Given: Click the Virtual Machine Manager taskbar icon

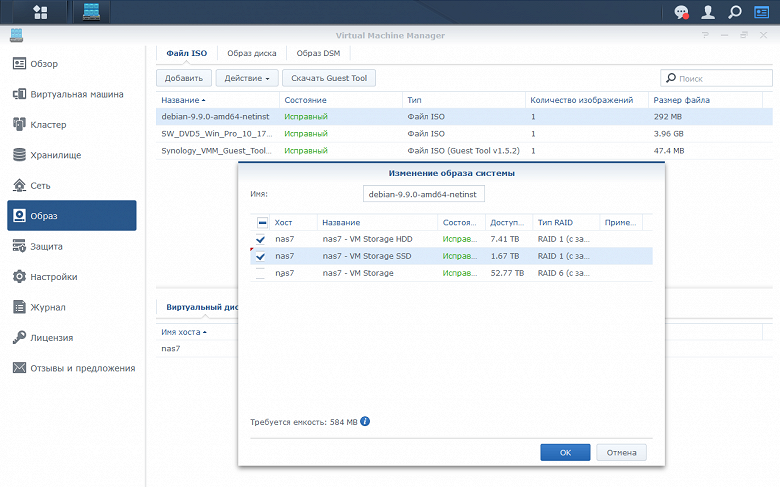Looking at the screenshot, I should 92,12.
